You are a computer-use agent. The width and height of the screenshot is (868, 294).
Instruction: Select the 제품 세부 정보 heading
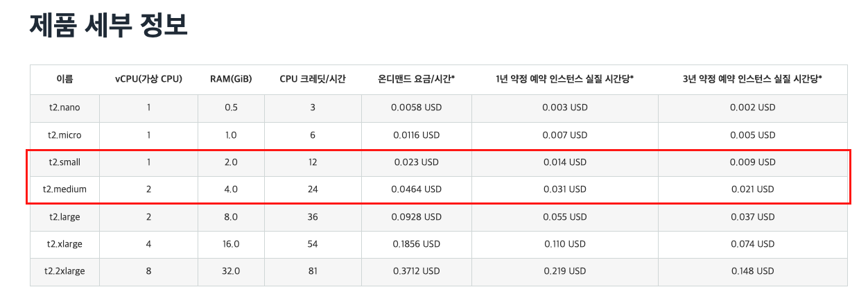[x=109, y=26]
